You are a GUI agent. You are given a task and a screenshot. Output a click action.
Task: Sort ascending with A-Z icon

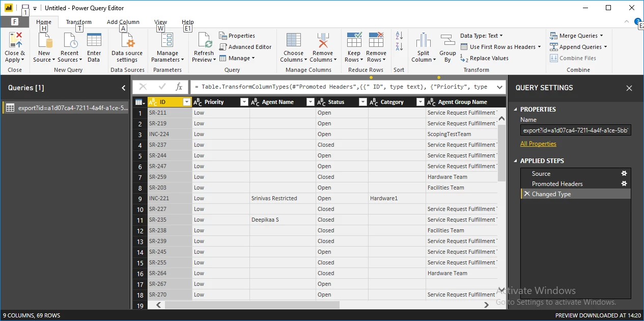[399, 36]
